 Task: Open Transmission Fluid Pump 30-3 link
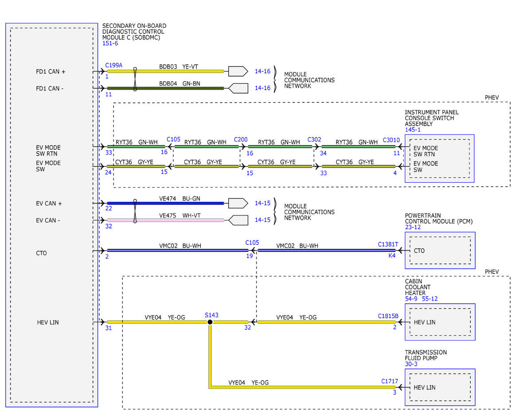point(411,364)
